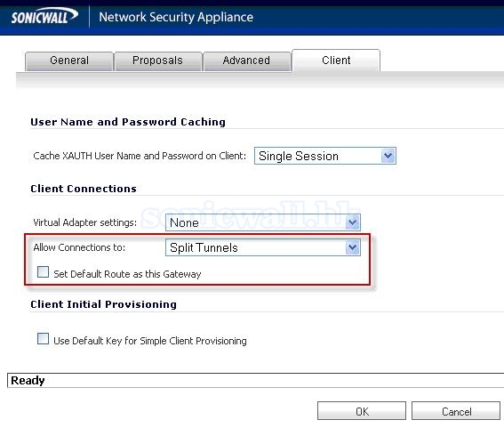
Task: Click the Set Default Route label text
Action: 127,274
